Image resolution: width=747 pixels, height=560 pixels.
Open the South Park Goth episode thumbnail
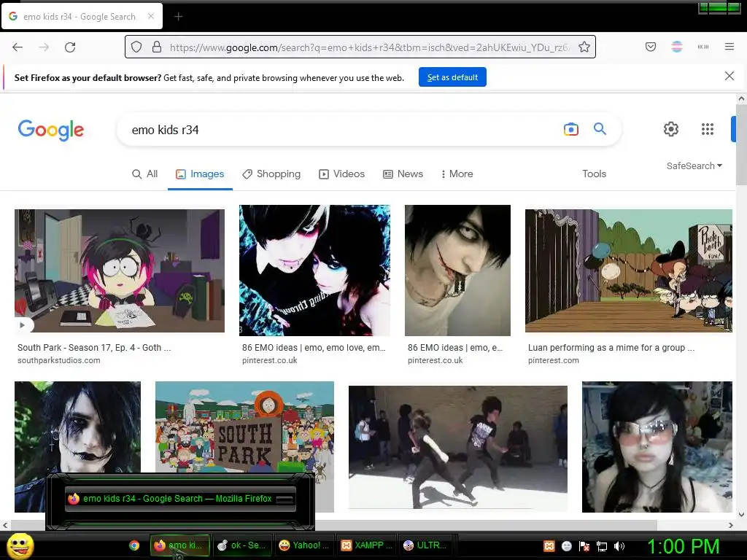tap(120, 271)
